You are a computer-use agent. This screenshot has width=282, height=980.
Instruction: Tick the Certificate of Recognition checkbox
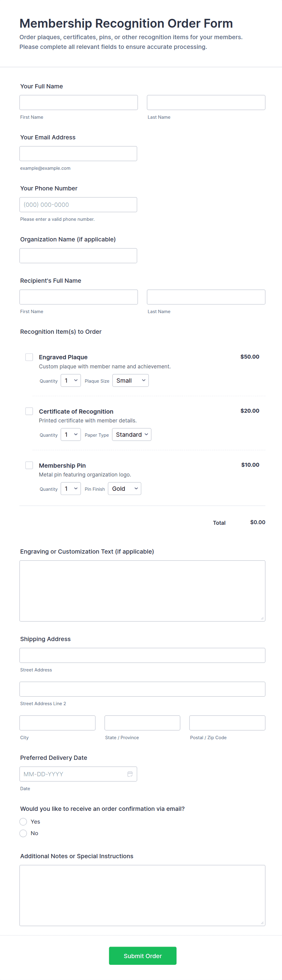pyautogui.click(x=29, y=411)
